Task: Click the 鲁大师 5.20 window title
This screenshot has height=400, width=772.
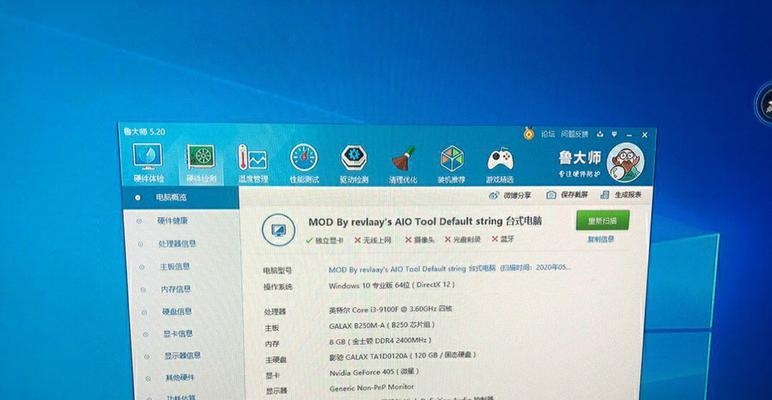Action: click(144, 132)
